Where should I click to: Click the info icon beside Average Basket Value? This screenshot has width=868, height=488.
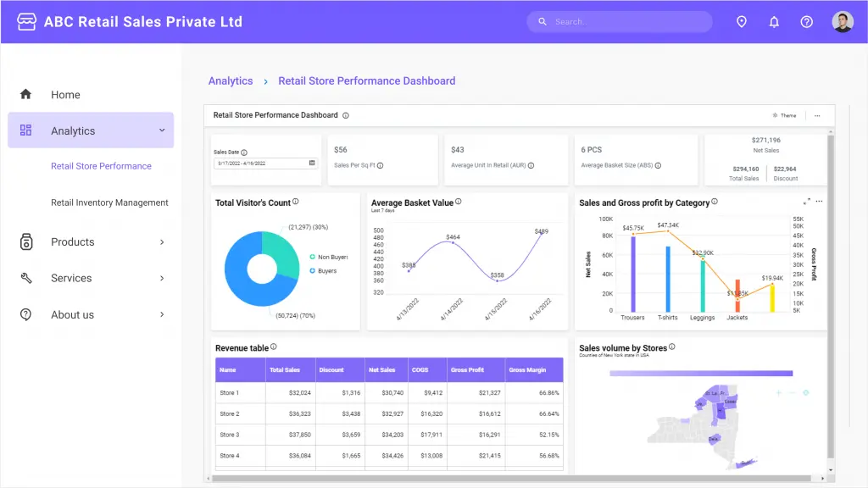click(x=458, y=200)
